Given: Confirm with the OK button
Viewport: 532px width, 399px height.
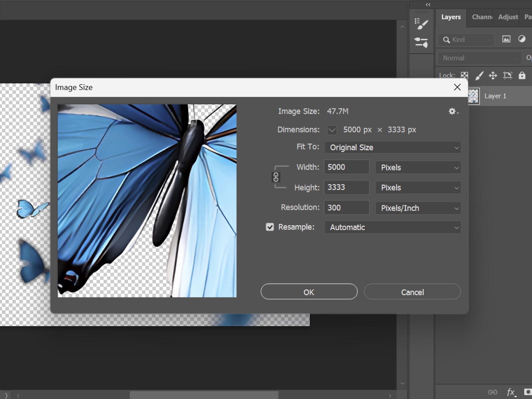Looking at the screenshot, I should [309, 292].
